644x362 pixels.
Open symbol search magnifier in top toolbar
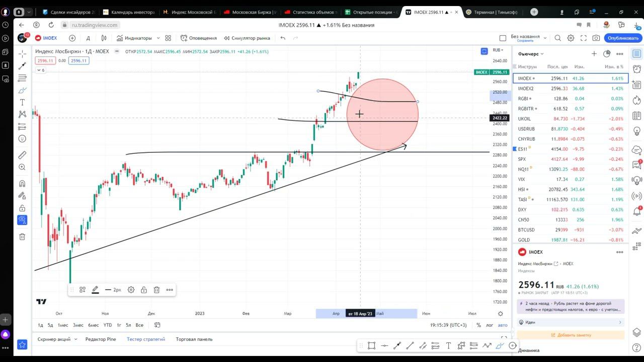(557, 38)
